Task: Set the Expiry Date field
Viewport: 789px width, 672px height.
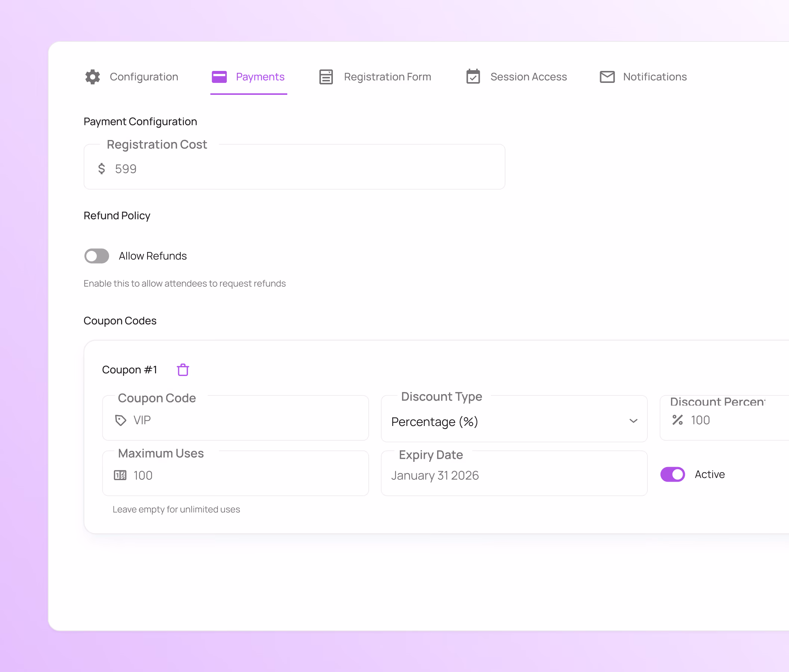Action: point(514,473)
